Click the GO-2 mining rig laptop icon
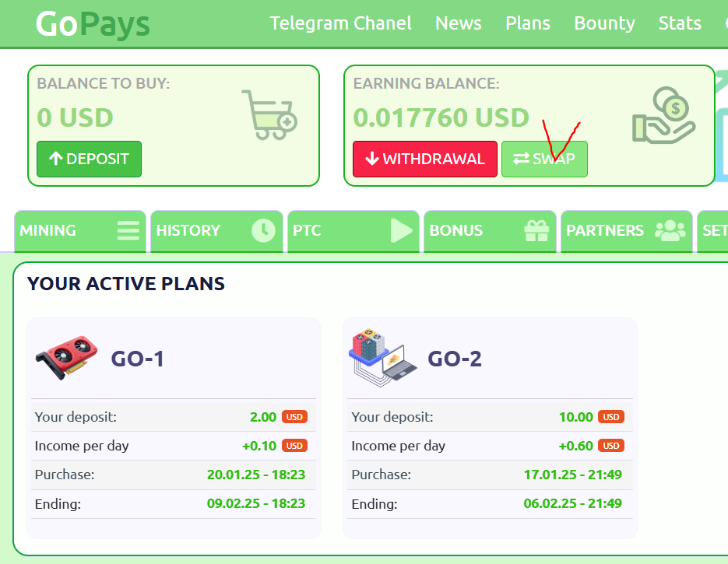 [382, 359]
